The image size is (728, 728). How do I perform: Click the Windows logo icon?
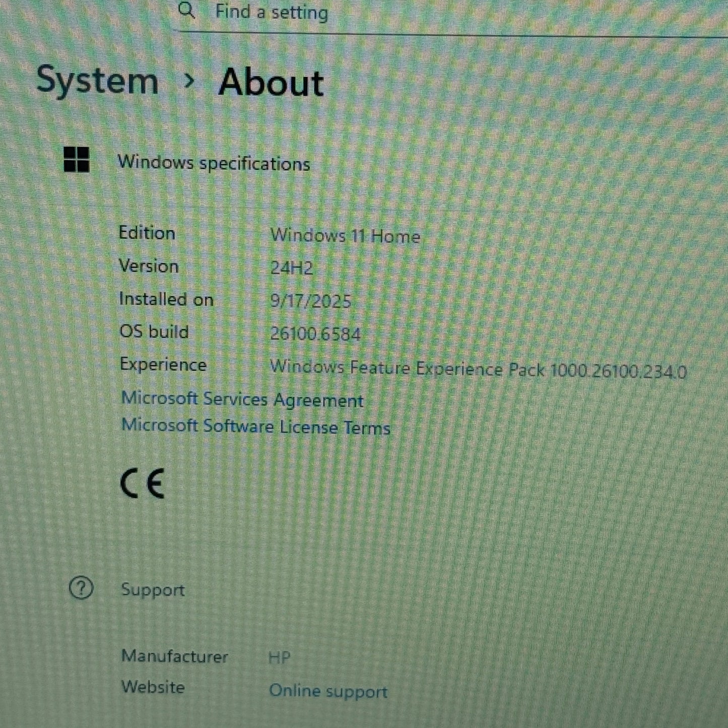pyautogui.click(x=77, y=160)
